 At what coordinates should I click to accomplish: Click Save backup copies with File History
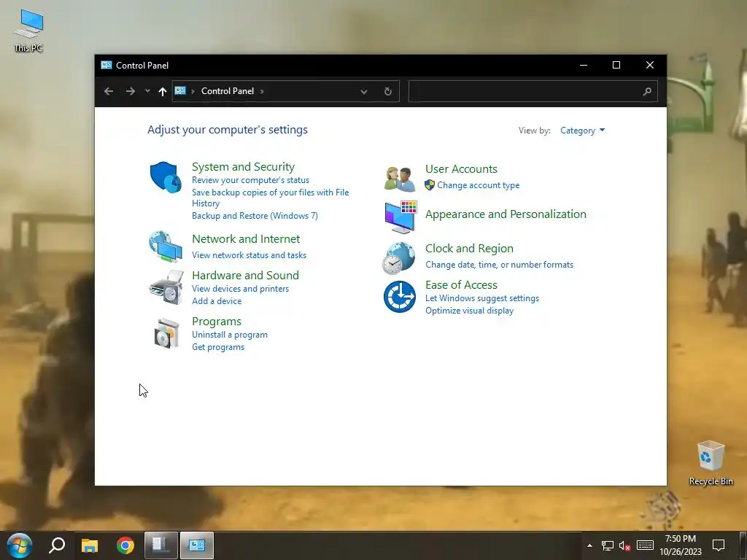coord(270,198)
